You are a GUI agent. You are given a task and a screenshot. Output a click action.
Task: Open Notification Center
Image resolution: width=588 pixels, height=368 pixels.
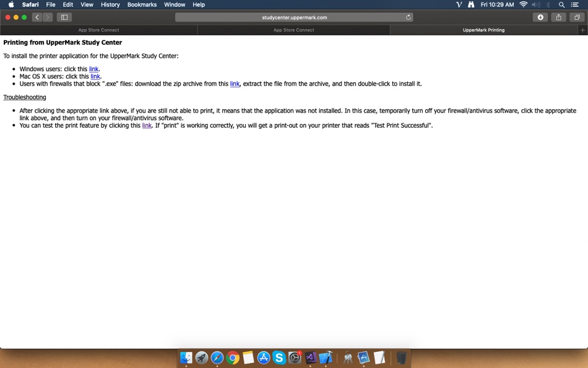(x=575, y=4)
